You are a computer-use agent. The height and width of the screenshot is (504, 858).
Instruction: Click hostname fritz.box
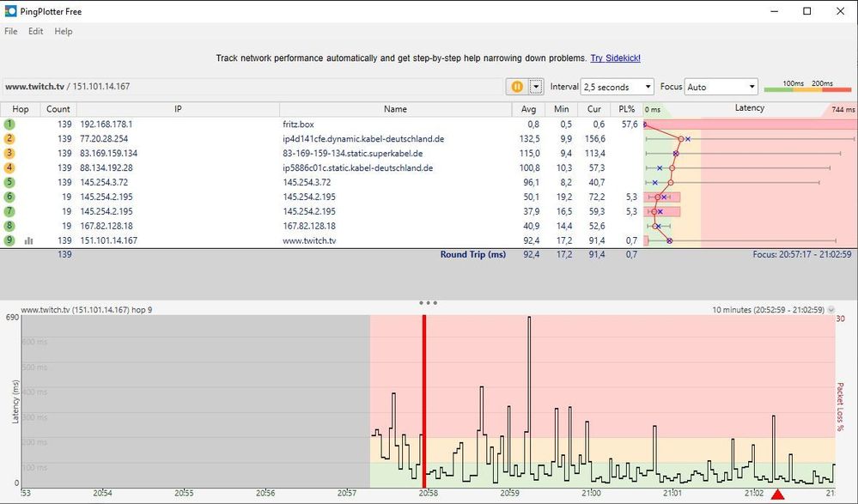click(298, 124)
